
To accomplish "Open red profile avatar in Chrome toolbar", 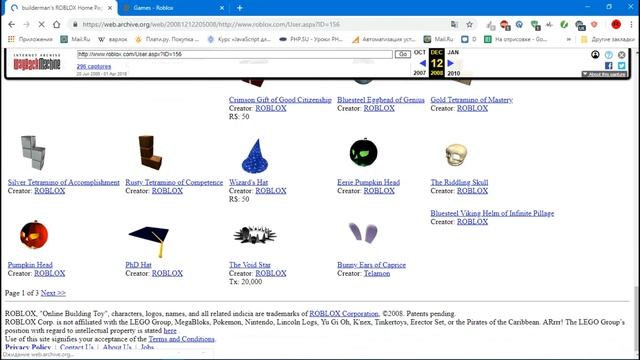I will (616, 24).
